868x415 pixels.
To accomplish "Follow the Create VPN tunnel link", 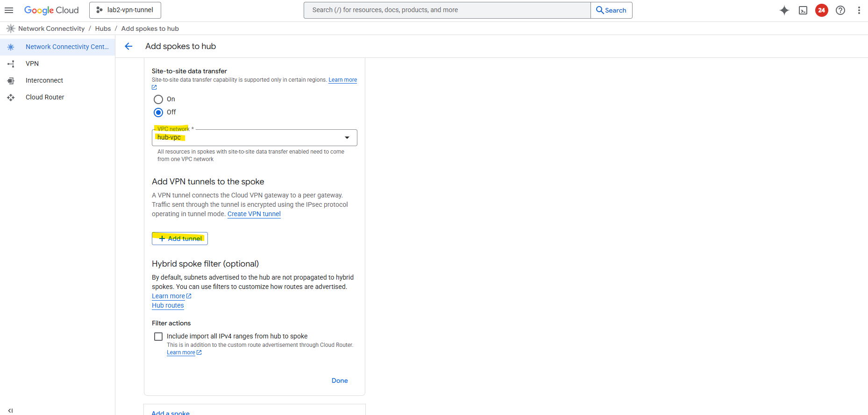I will click(x=254, y=214).
